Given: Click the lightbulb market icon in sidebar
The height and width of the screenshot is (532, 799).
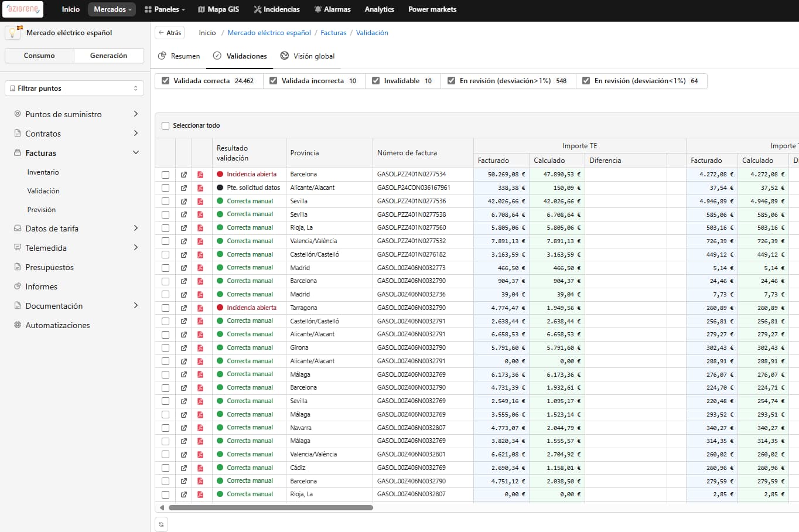Looking at the screenshot, I should (x=13, y=33).
